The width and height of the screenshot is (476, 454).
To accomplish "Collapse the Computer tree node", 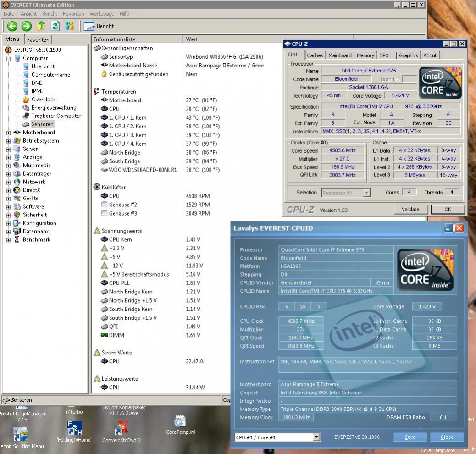I will click(9, 58).
